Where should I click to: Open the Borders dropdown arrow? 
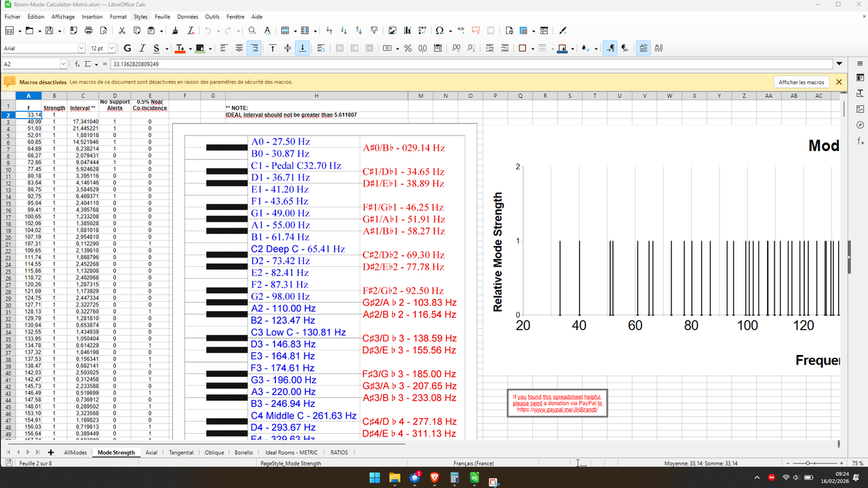[x=533, y=48]
